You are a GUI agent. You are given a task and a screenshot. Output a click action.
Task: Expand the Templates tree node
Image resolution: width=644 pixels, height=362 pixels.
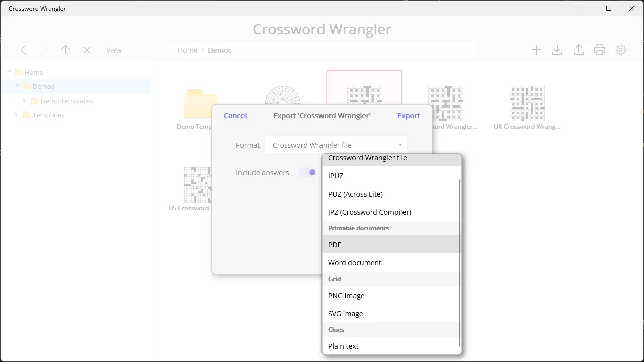tap(16, 115)
